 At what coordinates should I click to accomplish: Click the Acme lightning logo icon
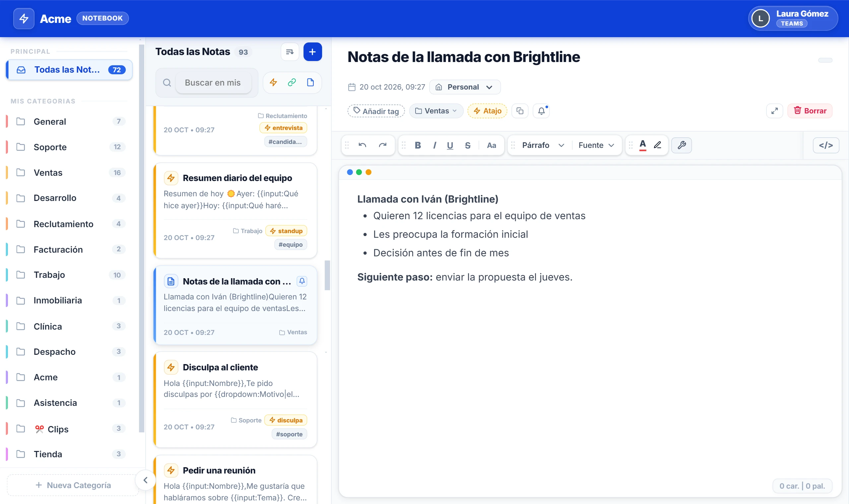point(24,18)
